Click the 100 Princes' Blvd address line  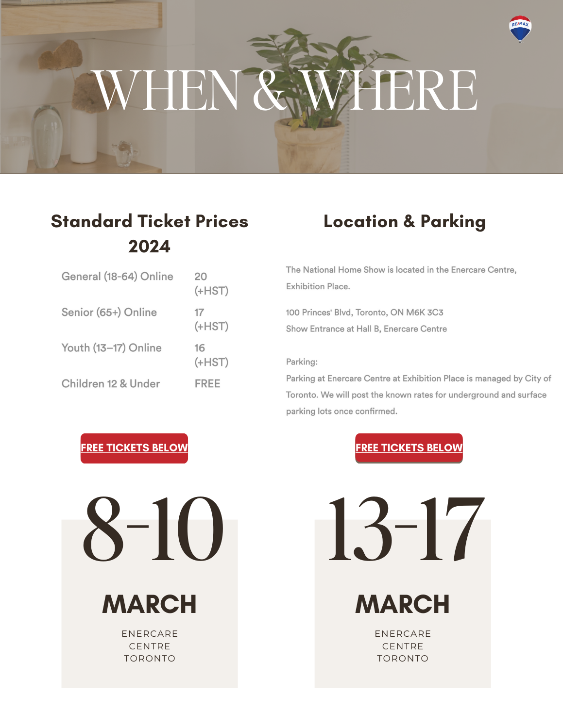pos(364,312)
